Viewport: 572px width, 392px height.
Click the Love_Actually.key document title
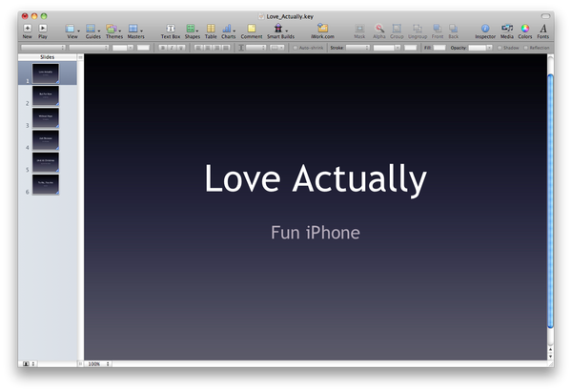[x=290, y=16]
